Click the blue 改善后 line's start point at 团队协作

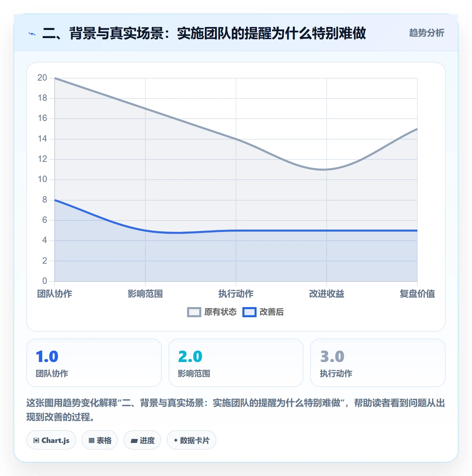pyautogui.click(x=55, y=200)
